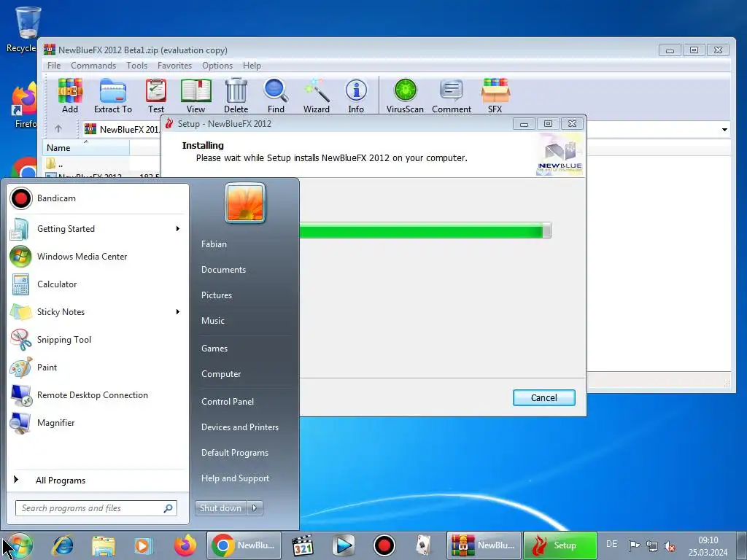
Task: Start VirusScan from WinRAR toolbar
Action: [x=405, y=96]
